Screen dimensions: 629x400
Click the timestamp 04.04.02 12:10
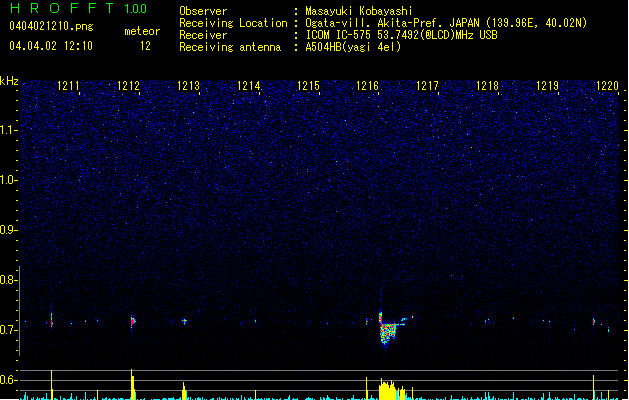click(51, 46)
